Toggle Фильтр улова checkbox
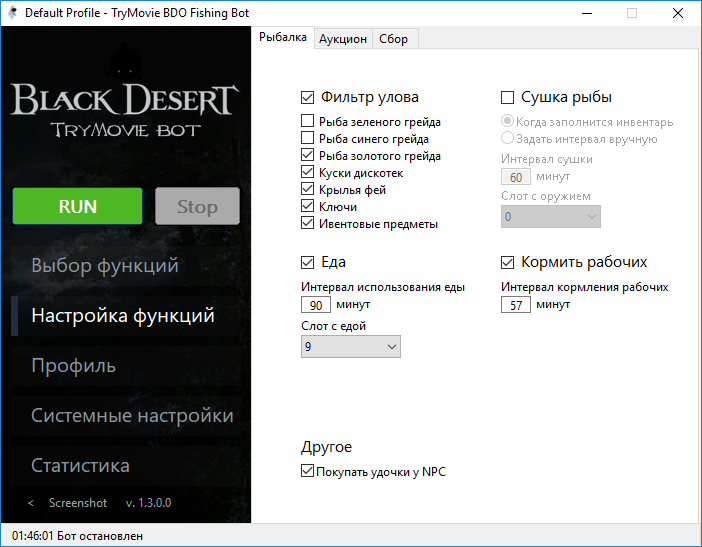Screen dimensions: 702x547 point(308,97)
